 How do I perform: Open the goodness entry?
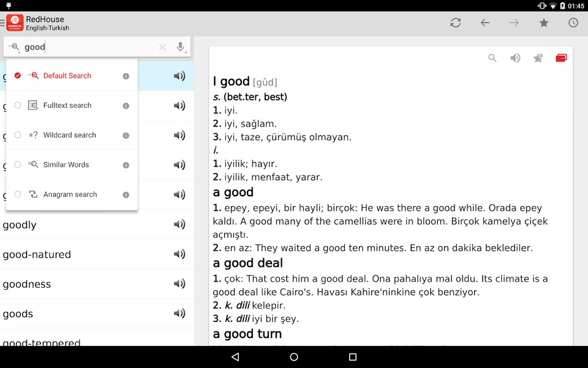(x=97, y=284)
